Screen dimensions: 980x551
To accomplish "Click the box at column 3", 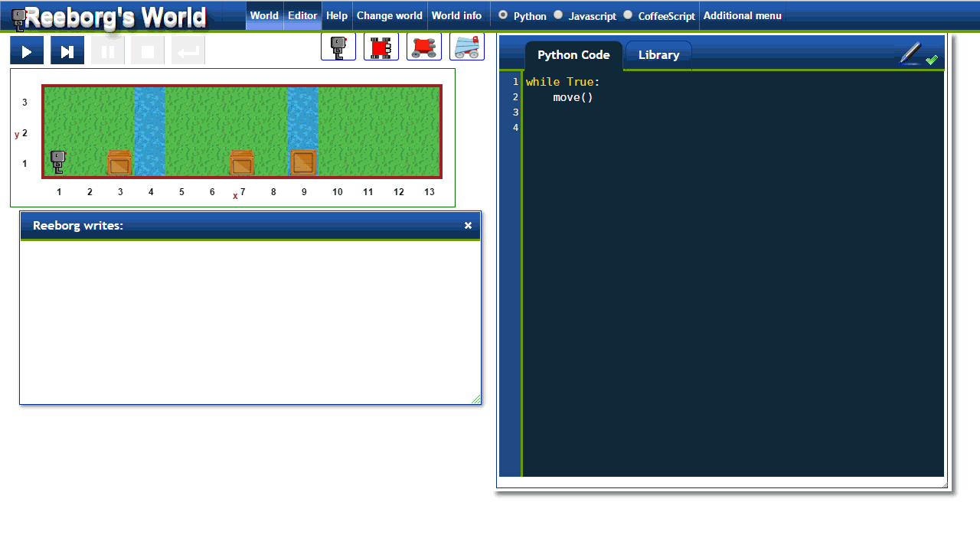I will point(119,163).
